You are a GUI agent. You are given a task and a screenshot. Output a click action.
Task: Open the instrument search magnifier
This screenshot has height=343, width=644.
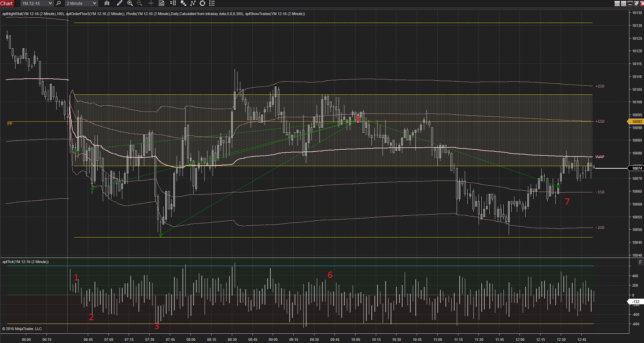[x=58, y=3]
